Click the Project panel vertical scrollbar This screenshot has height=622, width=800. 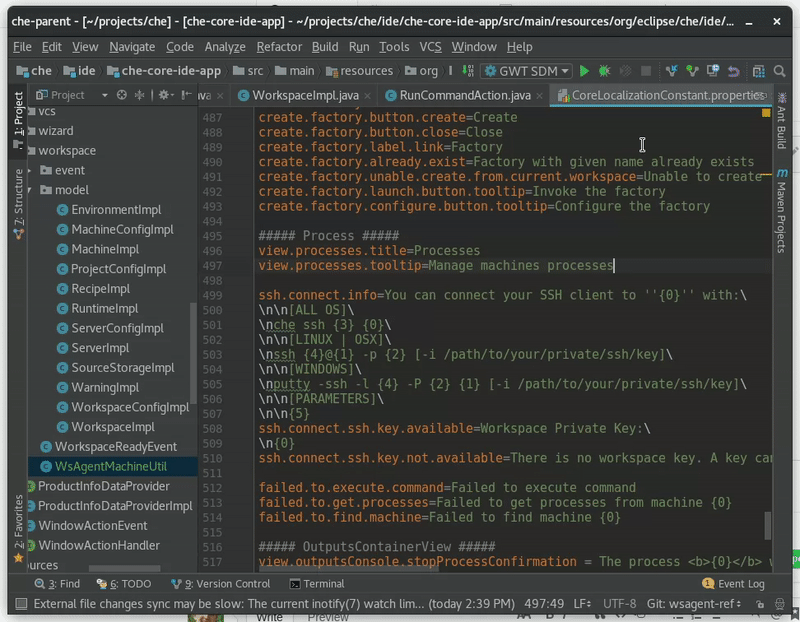pyautogui.click(x=193, y=352)
